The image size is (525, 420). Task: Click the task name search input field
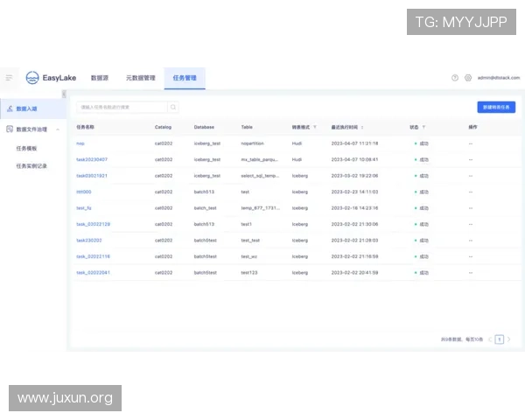point(121,107)
